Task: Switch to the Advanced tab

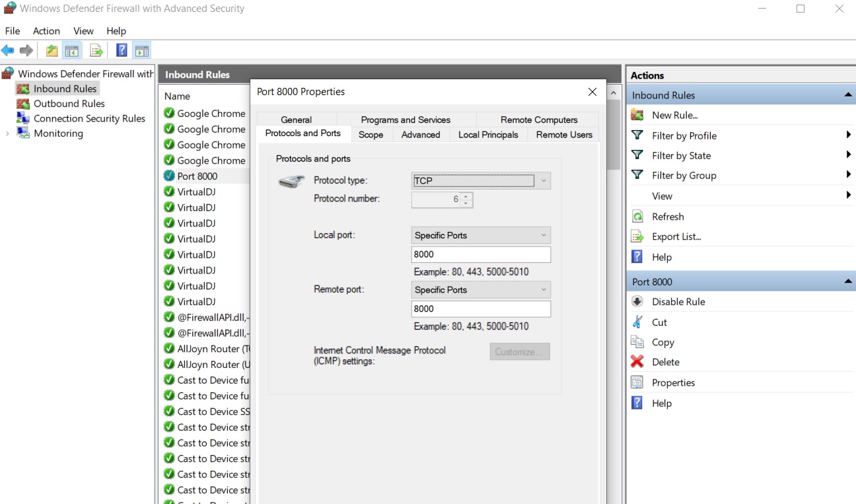Action: click(421, 135)
